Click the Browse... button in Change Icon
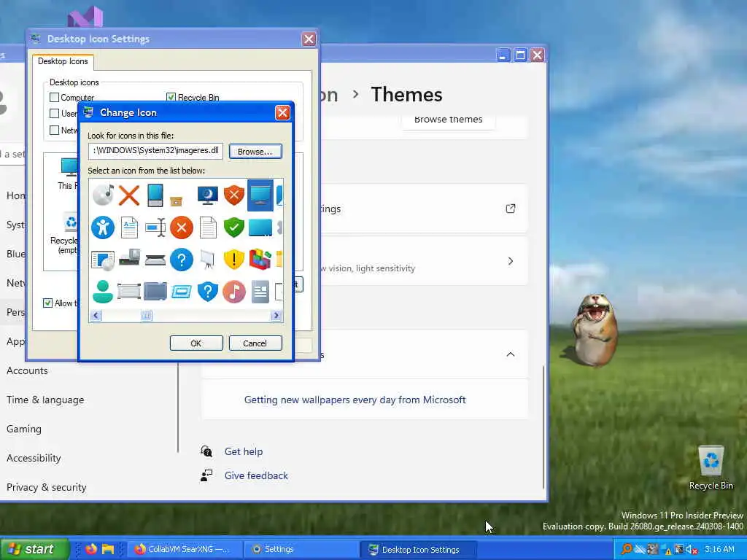The height and width of the screenshot is (560, 747). click(255, 152)
